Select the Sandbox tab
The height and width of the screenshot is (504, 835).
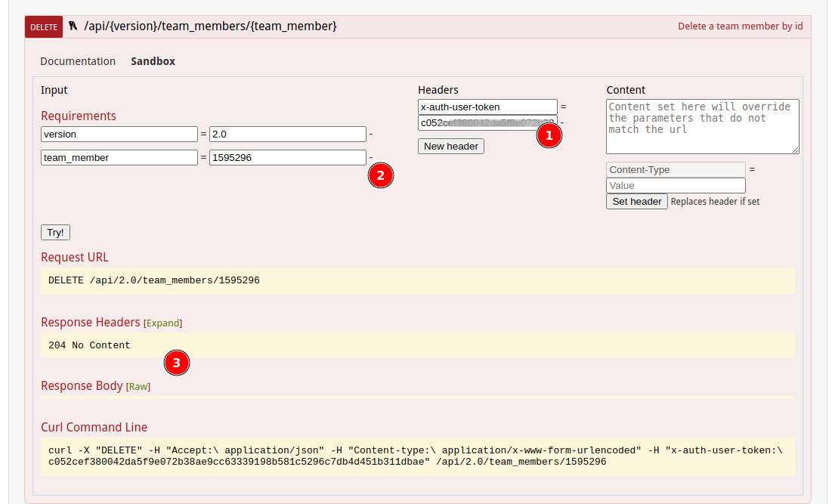(x=153, y=61)
